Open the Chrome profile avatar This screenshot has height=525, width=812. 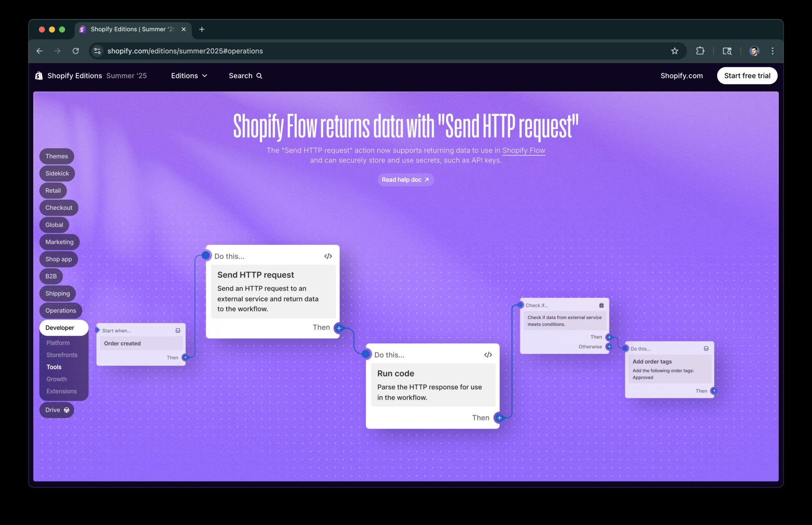754,51
